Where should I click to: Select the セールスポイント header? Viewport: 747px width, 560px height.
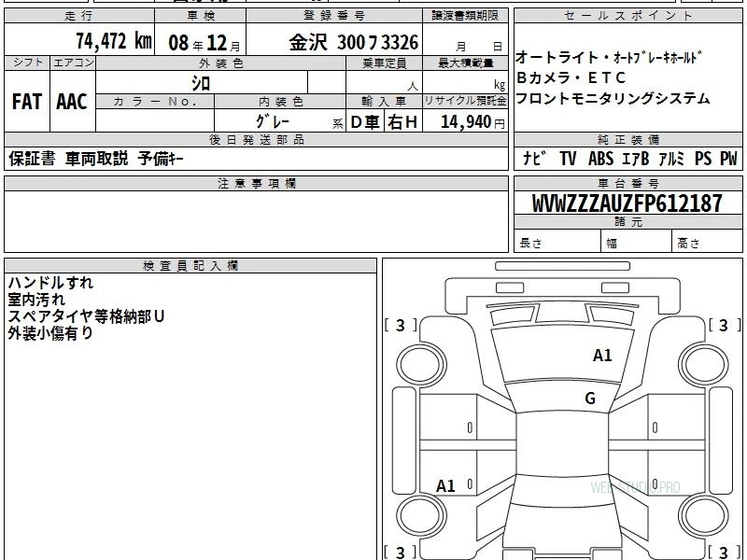coord(628,16)
